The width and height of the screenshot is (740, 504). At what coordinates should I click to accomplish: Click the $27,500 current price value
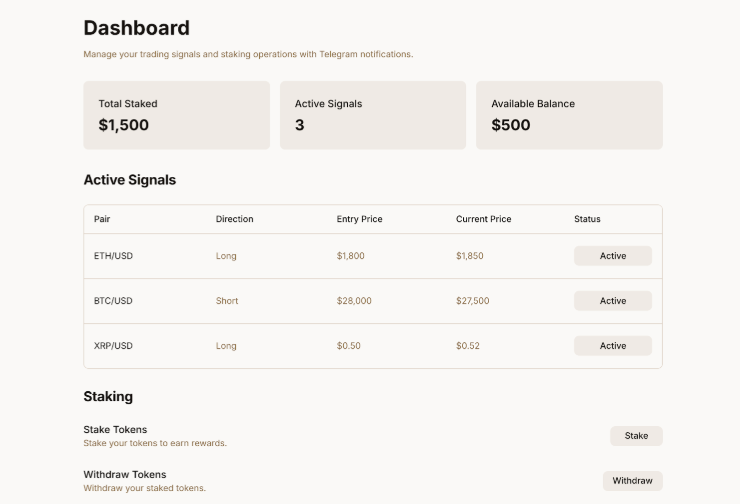click(473, 301)
